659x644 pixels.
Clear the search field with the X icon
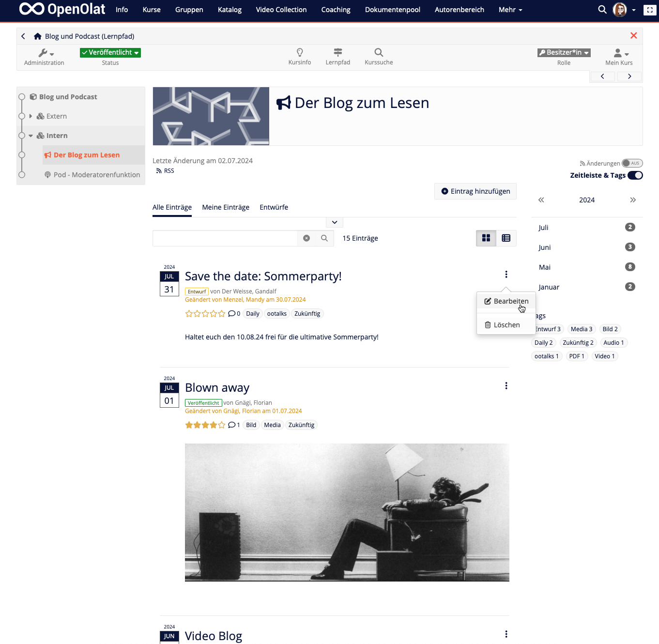point(306,238)
